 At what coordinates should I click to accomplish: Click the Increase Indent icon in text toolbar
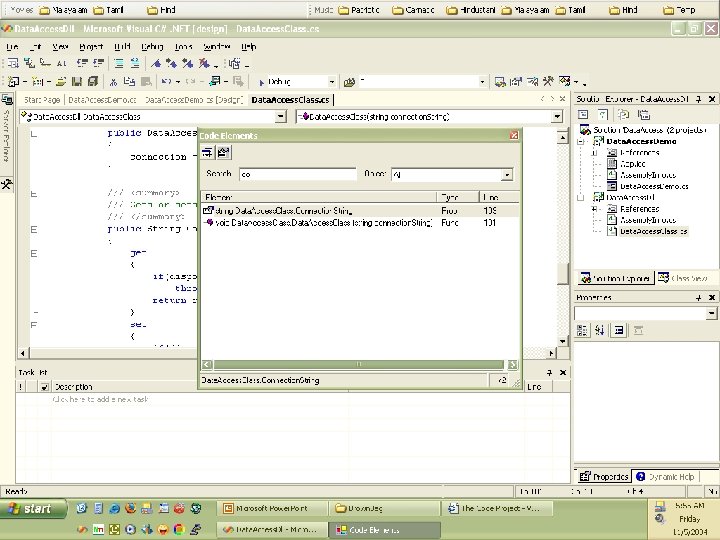[98, 63]
